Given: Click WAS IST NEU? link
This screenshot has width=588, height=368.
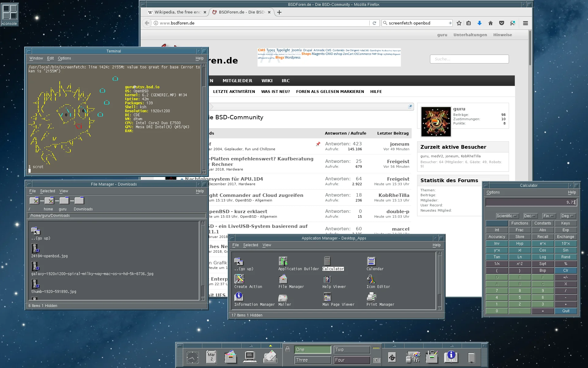Looking at the screenshot, I should click(x=275, y=91).
